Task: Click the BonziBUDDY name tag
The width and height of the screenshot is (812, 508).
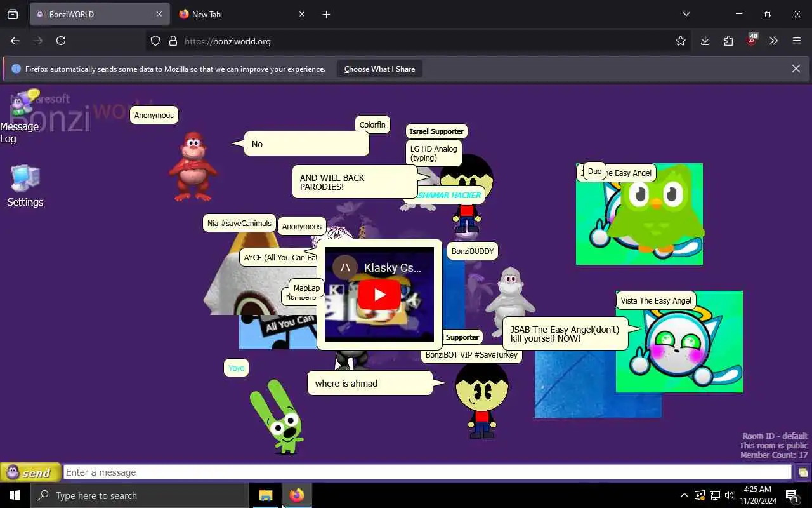Action: click(473, 251)
